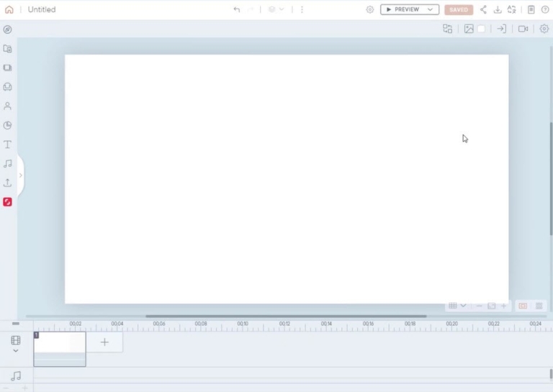Open the Charts panel

click(x=7, y=125)
